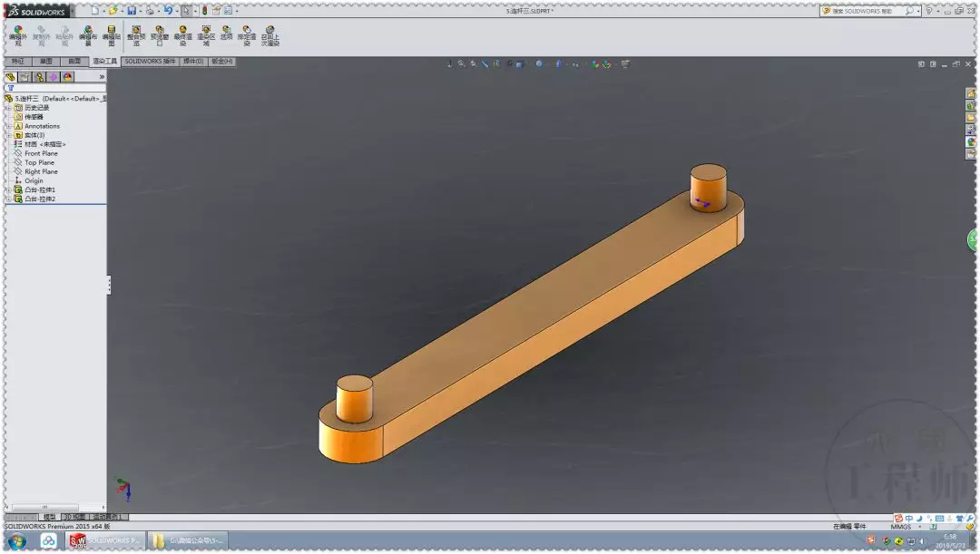Click the Edit Appearance render tool
980x554 pixels.
(18, 35)
